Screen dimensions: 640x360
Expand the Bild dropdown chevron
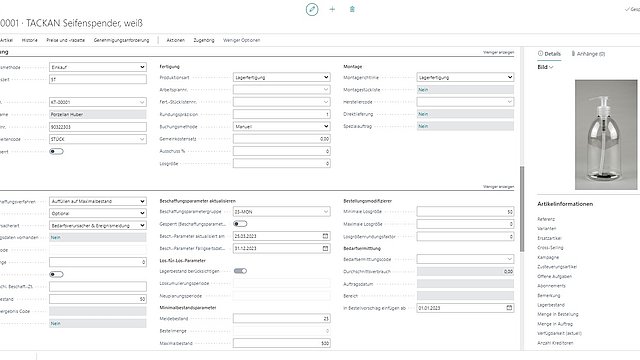pyautogui.click(x=551, y=67)
